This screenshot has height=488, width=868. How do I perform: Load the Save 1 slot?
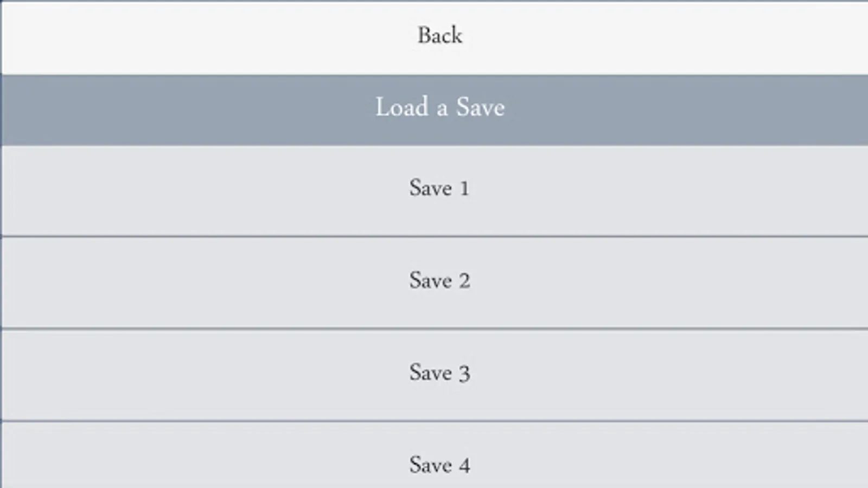coord(439,189)
